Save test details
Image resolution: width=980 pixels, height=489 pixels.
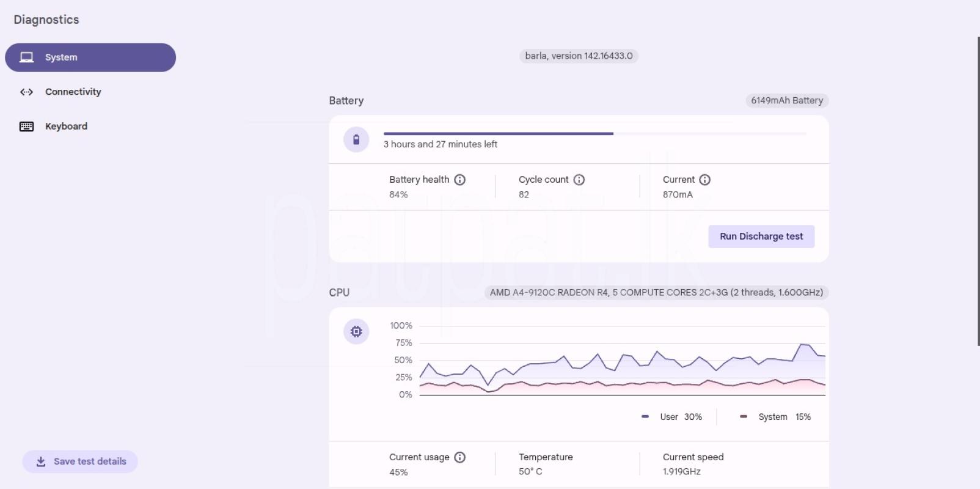click(x=80, y=461)
